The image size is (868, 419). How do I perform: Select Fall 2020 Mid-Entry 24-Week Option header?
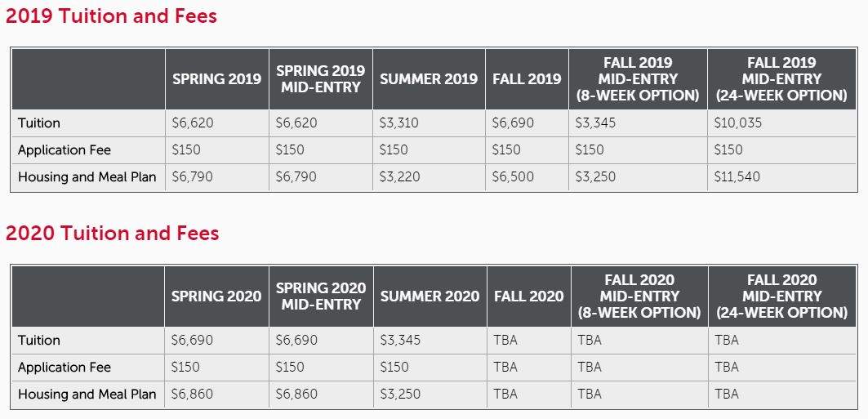coord(781,296)
